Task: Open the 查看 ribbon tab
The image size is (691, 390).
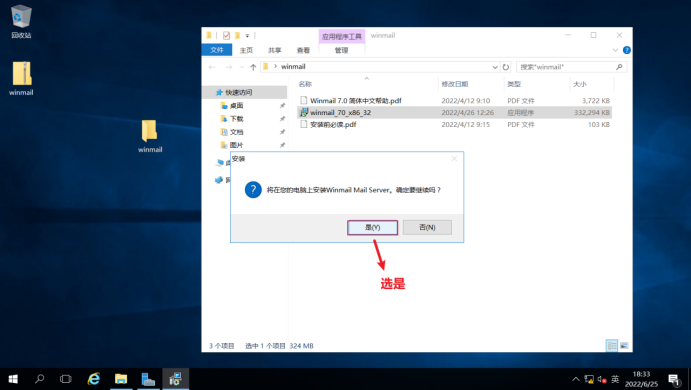Action: (x=303, y=50)
